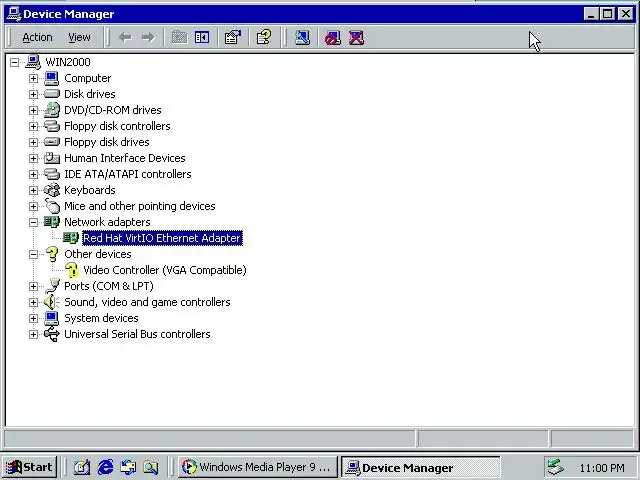
Task: Click the last Quick Launch icon before Windows Media Player
Action: [x=151, y=467]
